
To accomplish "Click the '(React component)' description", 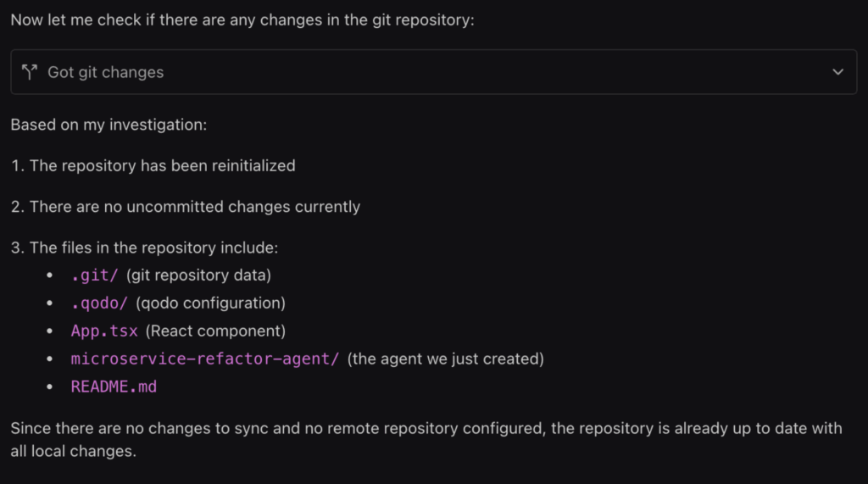I will click(215, 331).
